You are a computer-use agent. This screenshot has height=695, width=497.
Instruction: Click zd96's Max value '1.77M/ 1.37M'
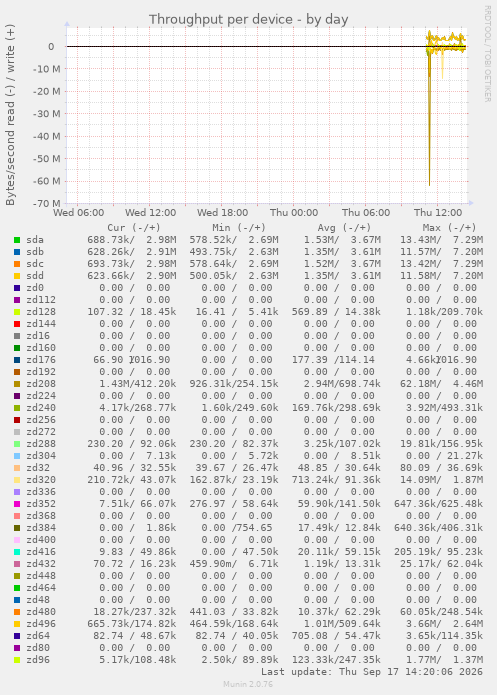pos(445,660)
